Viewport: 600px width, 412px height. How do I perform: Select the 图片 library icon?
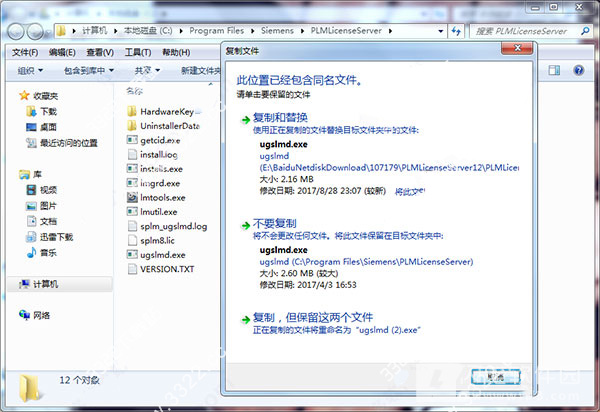pyautogui.click(x=31, y=206)
